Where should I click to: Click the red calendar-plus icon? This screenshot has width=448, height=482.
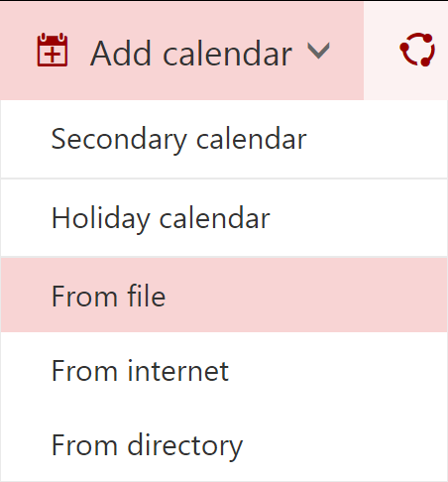point(53,50)
